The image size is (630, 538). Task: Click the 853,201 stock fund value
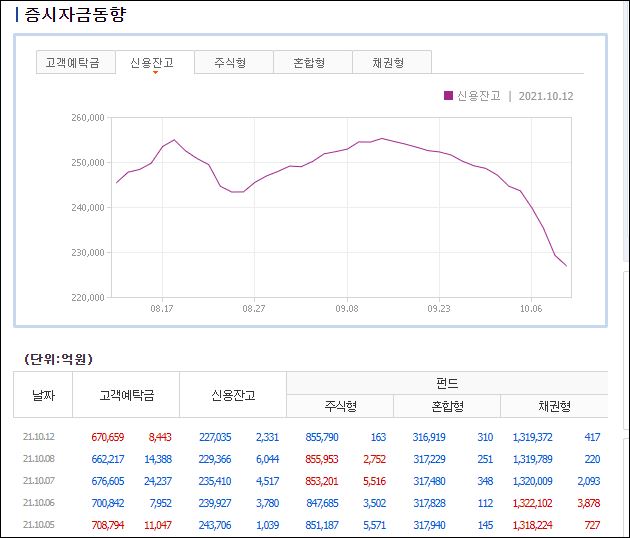pyautogui.click(x=322, y=481)
